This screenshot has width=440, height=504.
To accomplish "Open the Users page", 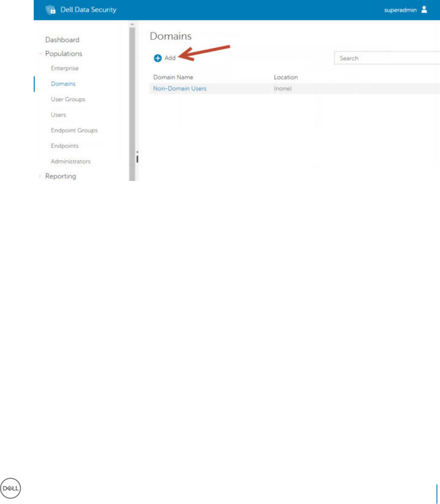I will pyautogui.click(x=58, y=115).
